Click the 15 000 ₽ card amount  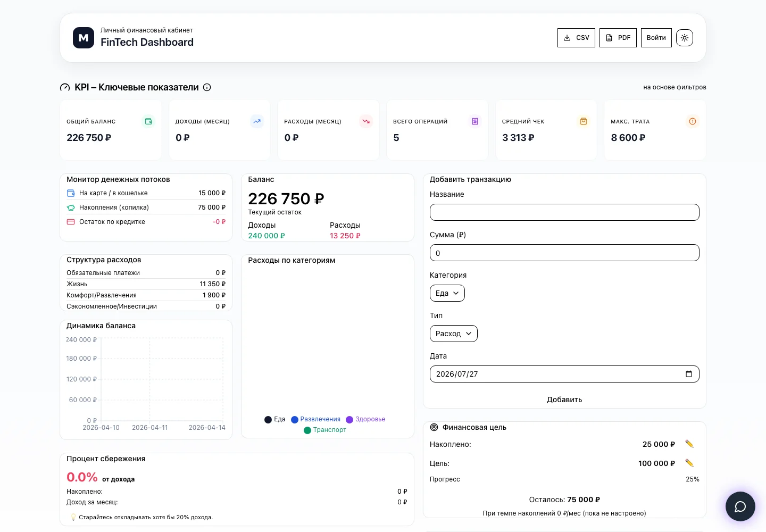point(212,193)
